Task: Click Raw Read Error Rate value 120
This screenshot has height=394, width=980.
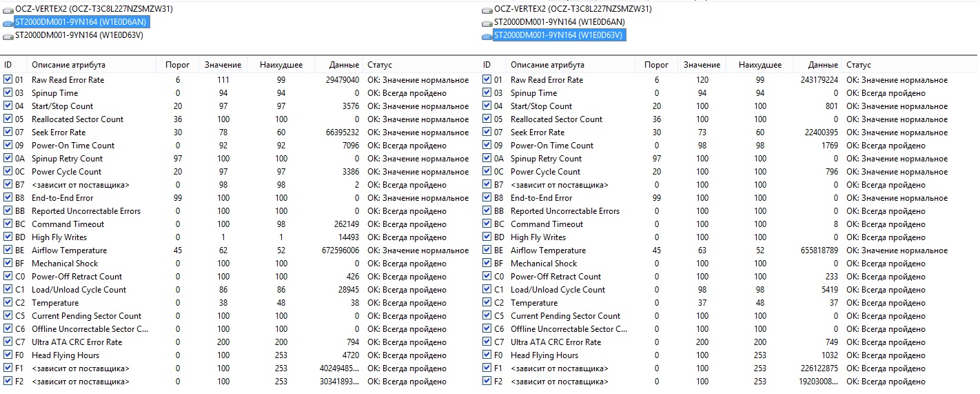Action: 702,80
